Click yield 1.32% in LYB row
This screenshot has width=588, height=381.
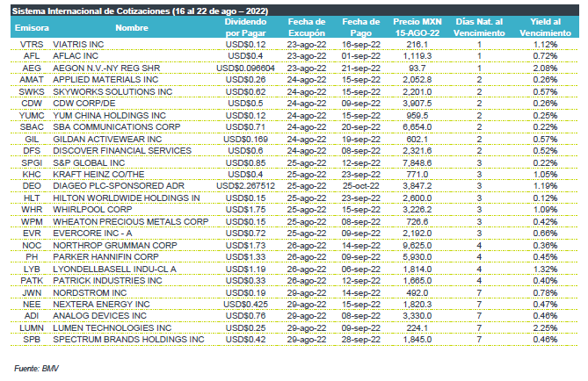545,270
